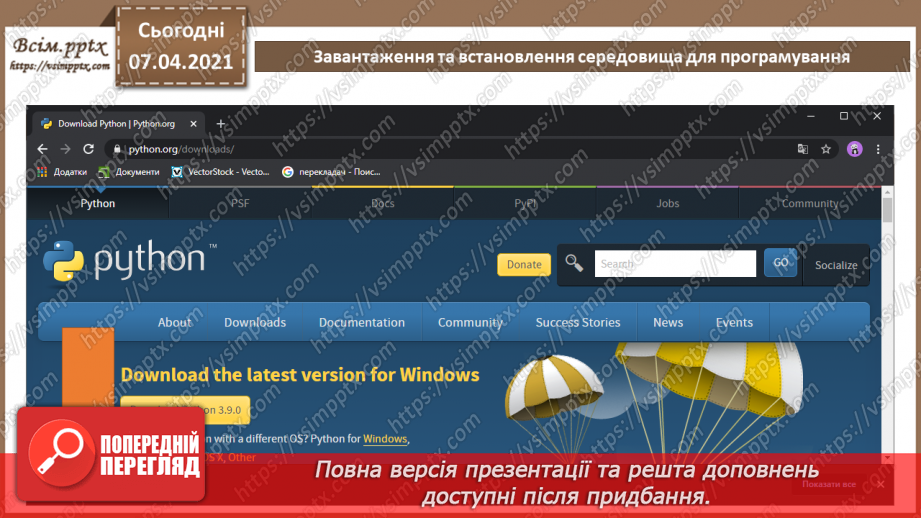Click into the Search field
The width and height of the screenshot is (921, 518).
675,264
